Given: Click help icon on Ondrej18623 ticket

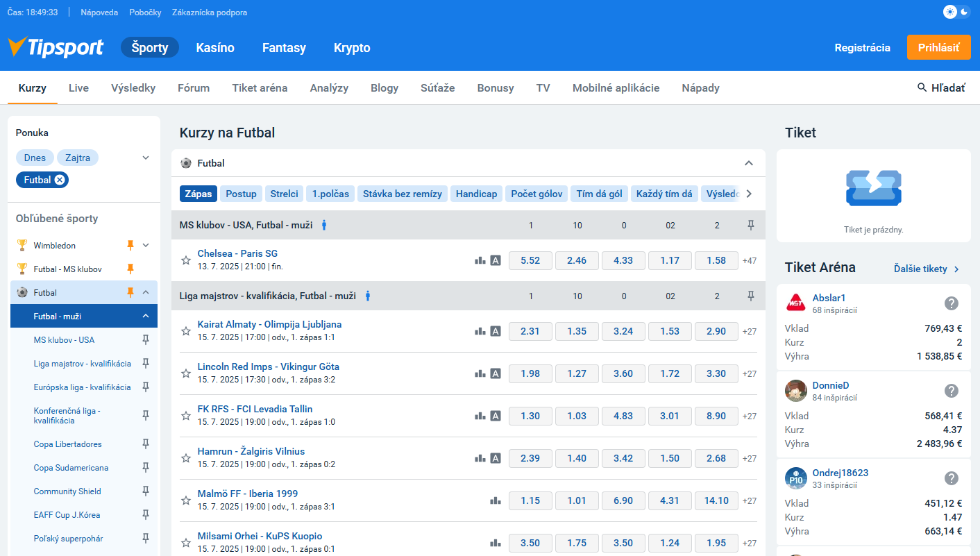Looking at the screenshot, I should click(x=952, y=478).
